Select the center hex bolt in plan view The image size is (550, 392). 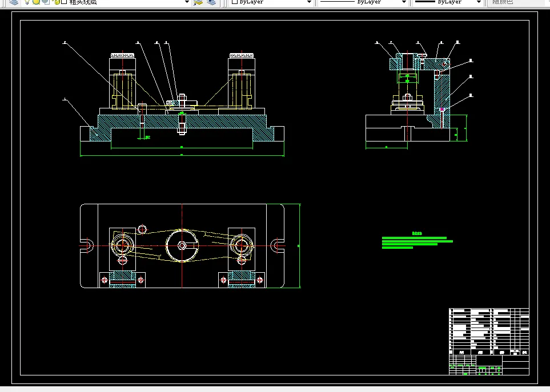[182, 245]
